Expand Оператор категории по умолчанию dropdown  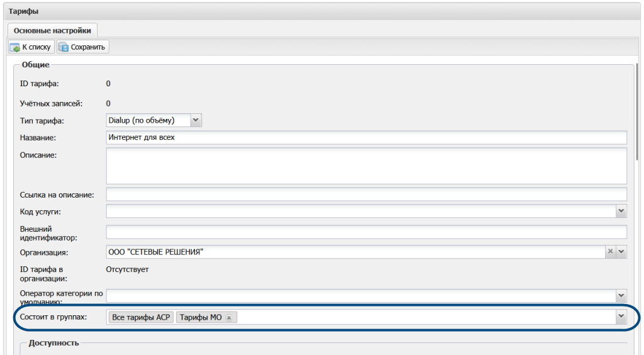[621, 295]
